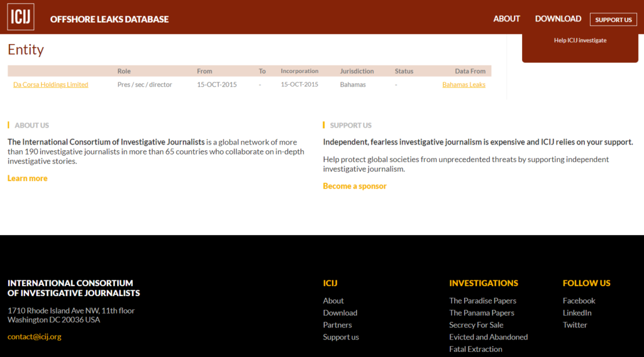Open the Da Corsa Holdings Limited entity

51,85
